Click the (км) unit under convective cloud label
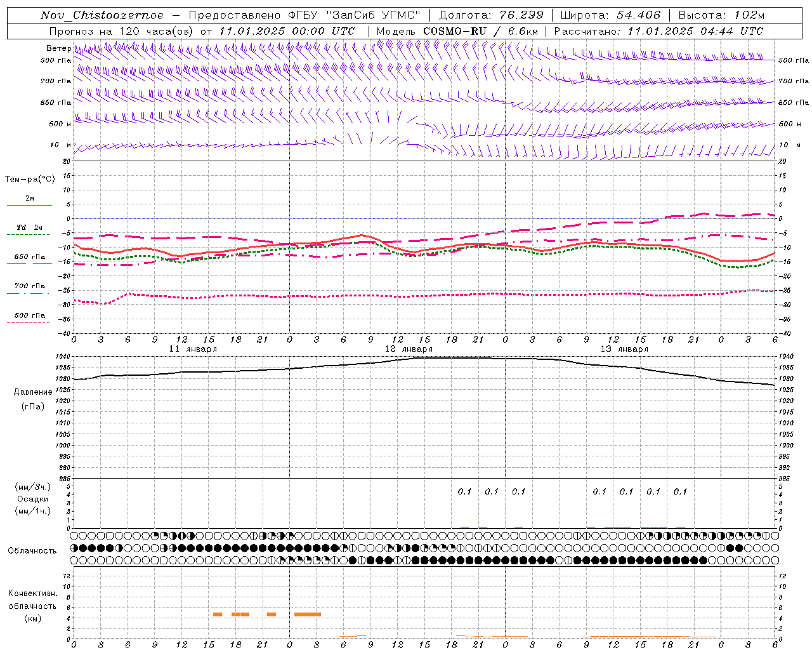812x650 pixels. [x=33, y=618]
